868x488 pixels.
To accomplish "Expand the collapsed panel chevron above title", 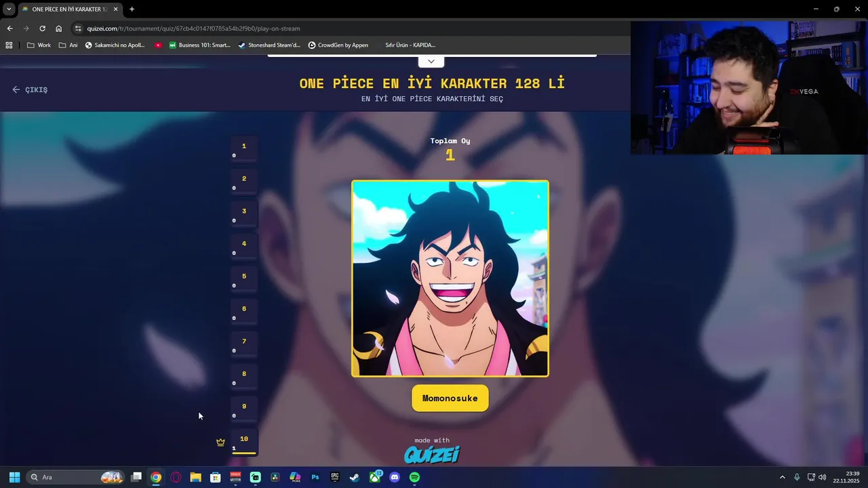I will (x=431, y=61).
